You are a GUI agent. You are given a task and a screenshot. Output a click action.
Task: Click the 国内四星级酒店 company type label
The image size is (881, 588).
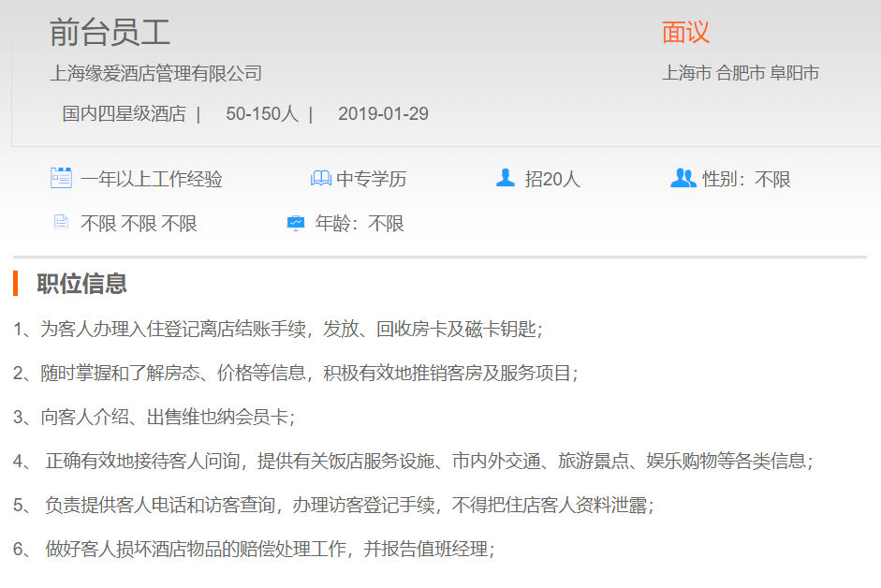pyautogui.click(x=124, y=114)
